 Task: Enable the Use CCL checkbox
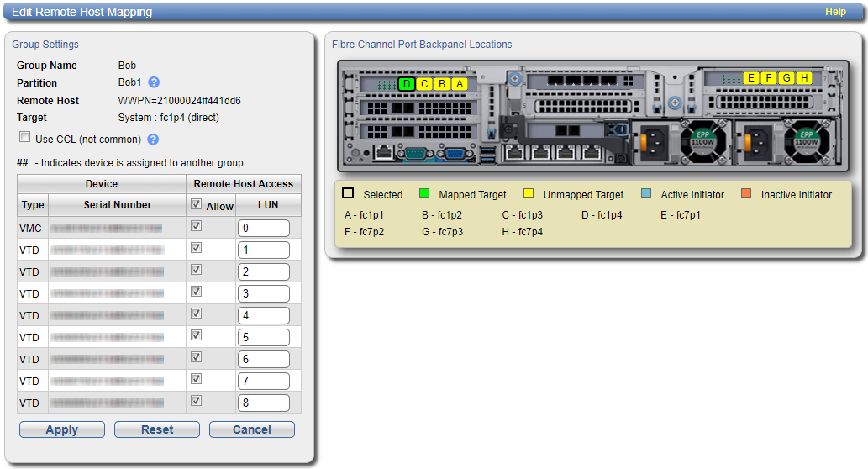click(25, 138)
